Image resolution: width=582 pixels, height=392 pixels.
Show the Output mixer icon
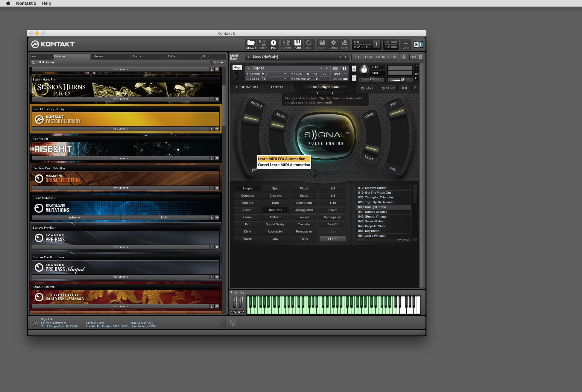(x=286, y=44)
